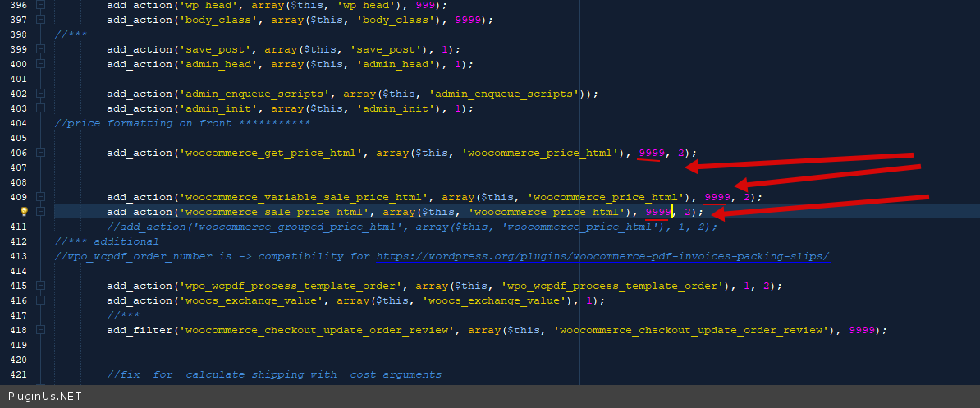980x408 pixels.
Task: Click line number 404 in the gutter
Action: tap(16, 123)
